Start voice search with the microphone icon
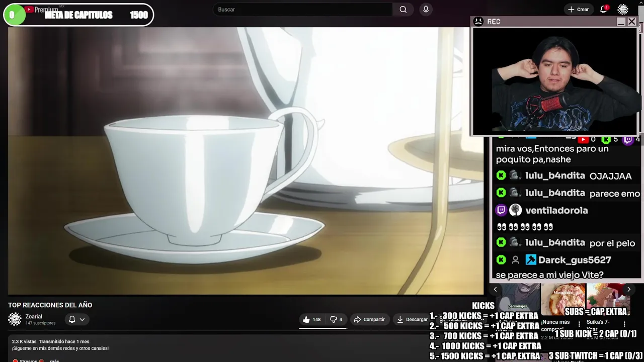The height and width of the screenshot is (362, 644). [x=426, y=10]
